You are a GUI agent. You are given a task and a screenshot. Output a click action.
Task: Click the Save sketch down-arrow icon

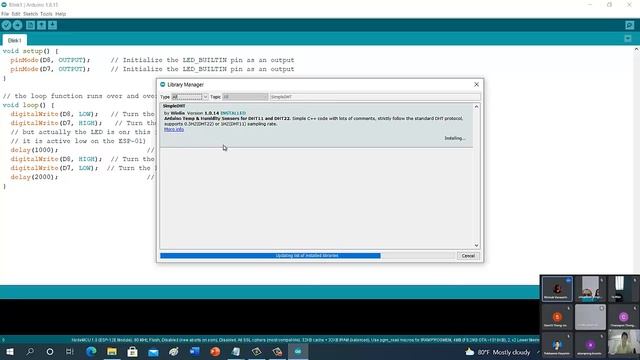tap(52, 25)
